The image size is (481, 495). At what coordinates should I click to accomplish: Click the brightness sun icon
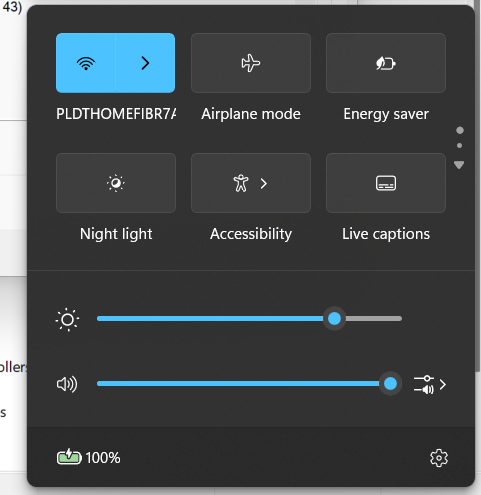coord(67,319)
